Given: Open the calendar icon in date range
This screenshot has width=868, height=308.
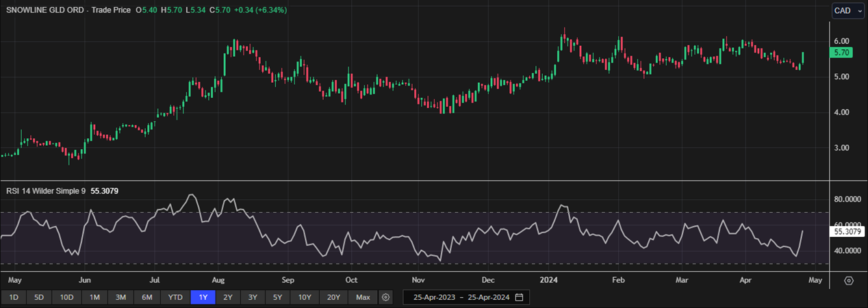Looking at the screenshot, I should [x=519, y=298].
